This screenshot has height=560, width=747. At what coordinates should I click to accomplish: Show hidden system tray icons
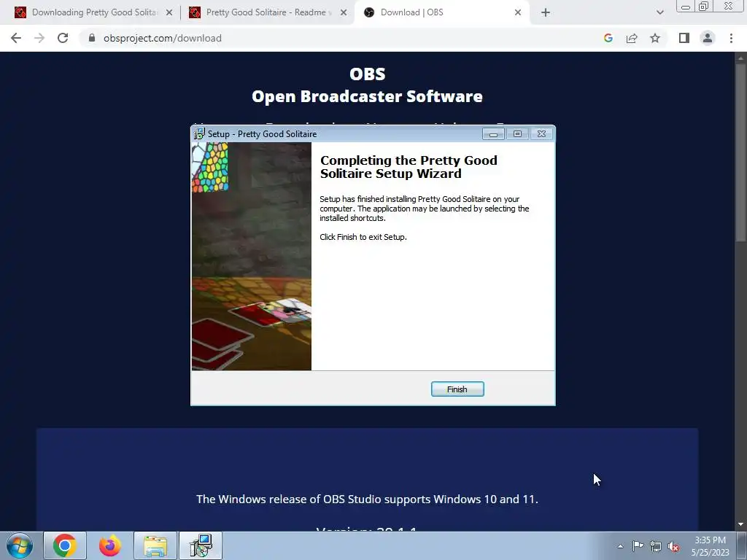coord(620,546)
